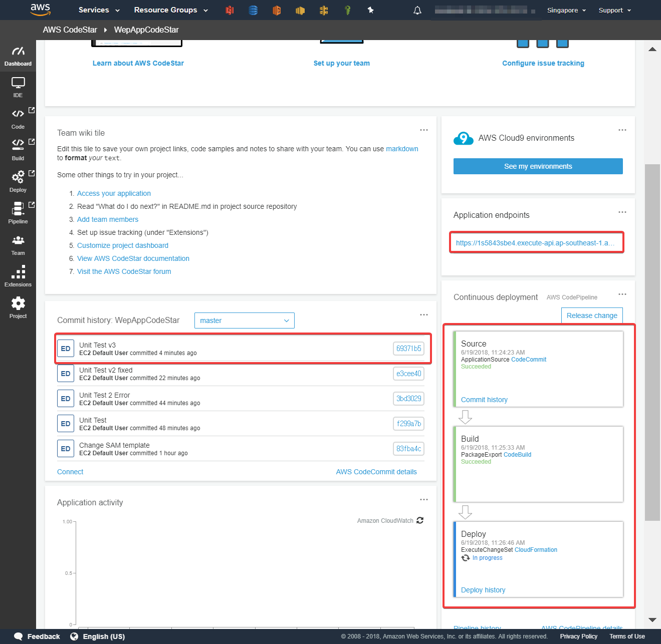Open the markdown link in wiki tile
This screenshot has height=644, width=661.
pos(402,149)
